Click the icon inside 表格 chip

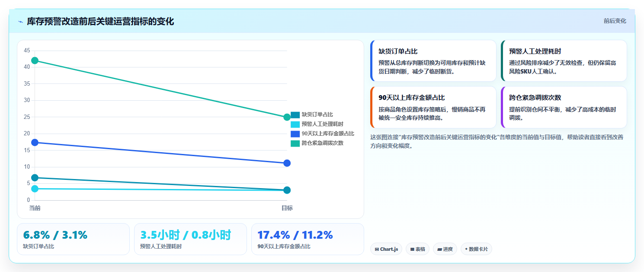[412, 250]
